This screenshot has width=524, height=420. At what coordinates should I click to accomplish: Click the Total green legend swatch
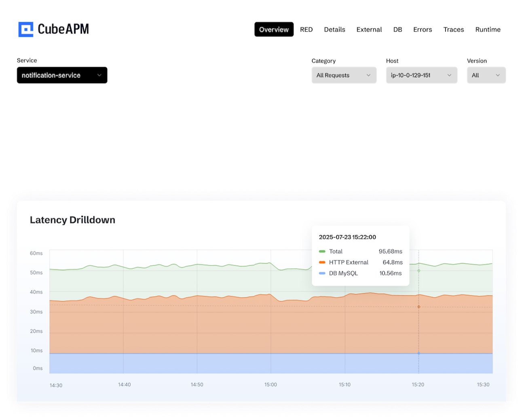pos(322,251)
